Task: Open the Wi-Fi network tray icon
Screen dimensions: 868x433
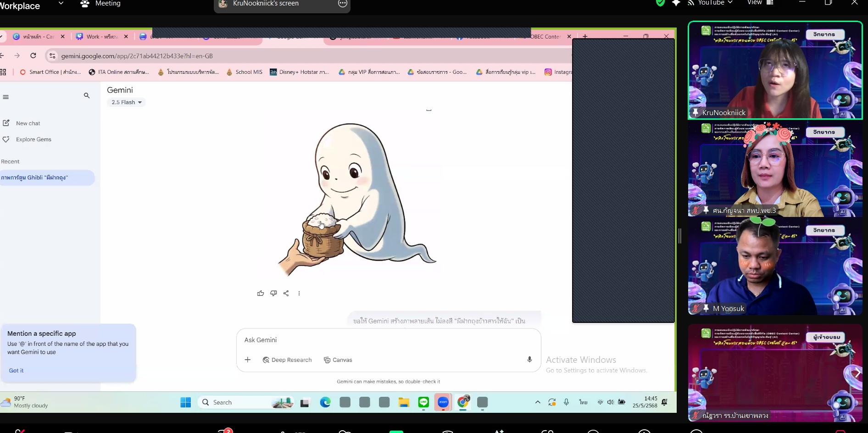Action: click(600, 402)
